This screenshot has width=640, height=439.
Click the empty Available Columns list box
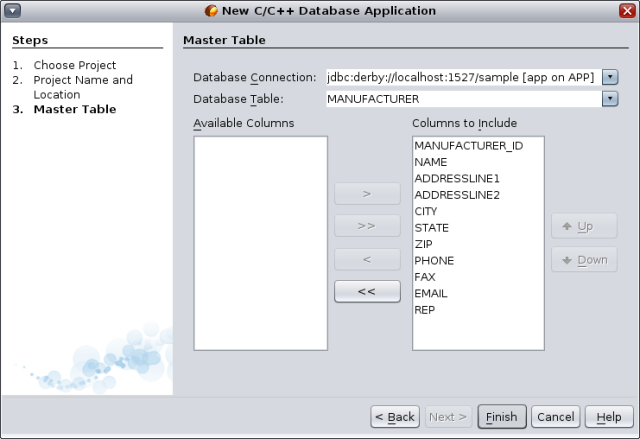point(260,243)
